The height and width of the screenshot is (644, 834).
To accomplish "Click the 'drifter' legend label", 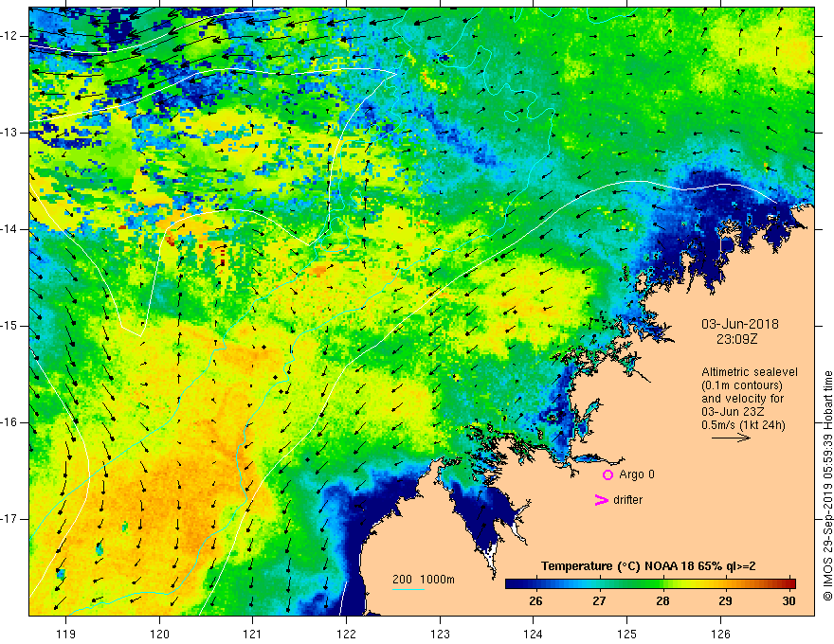I will point(627,500).
